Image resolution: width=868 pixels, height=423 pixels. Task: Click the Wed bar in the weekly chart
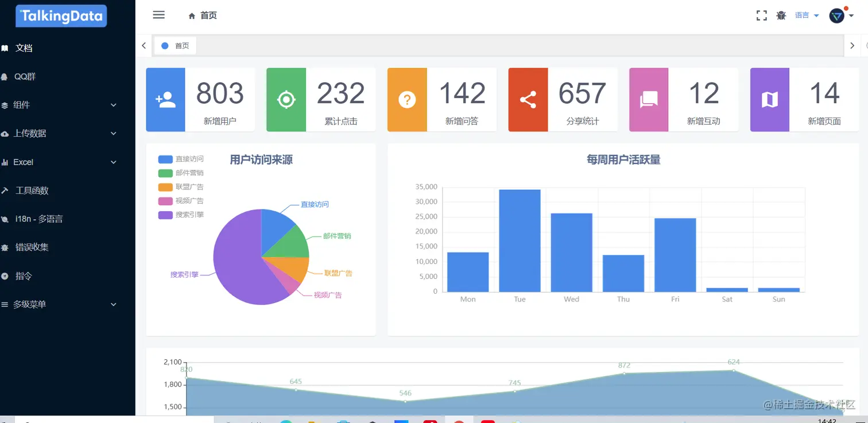[572, 253]
